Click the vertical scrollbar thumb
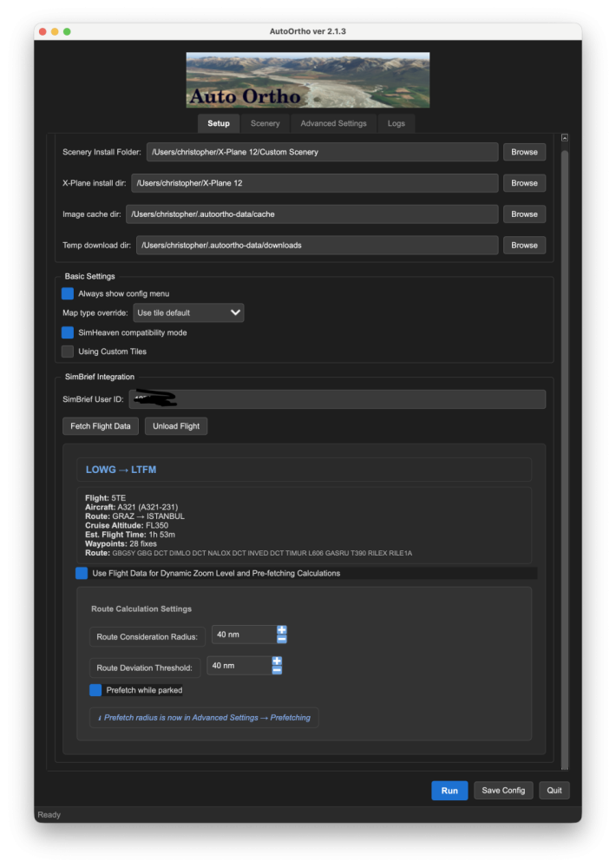This screenshot has height=868, width=616. click(x=565, y=459)
